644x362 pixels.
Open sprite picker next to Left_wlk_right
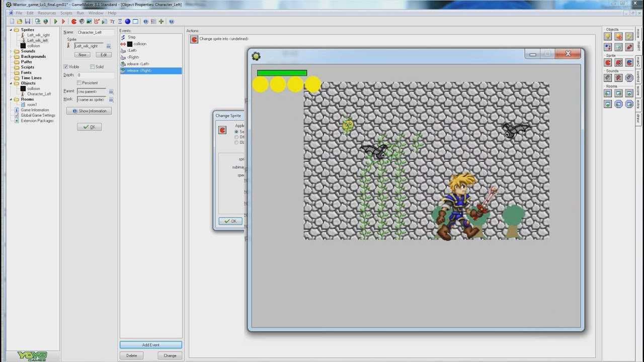(x=109, y=46)
